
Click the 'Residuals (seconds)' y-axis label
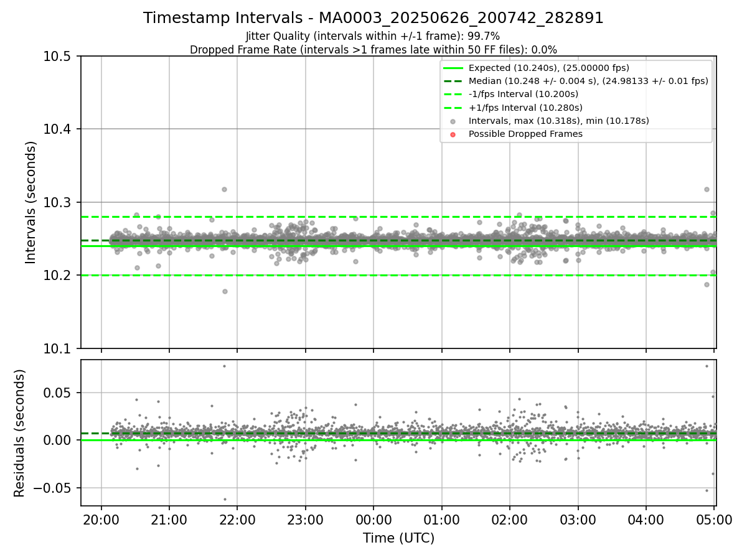point(19,433)
